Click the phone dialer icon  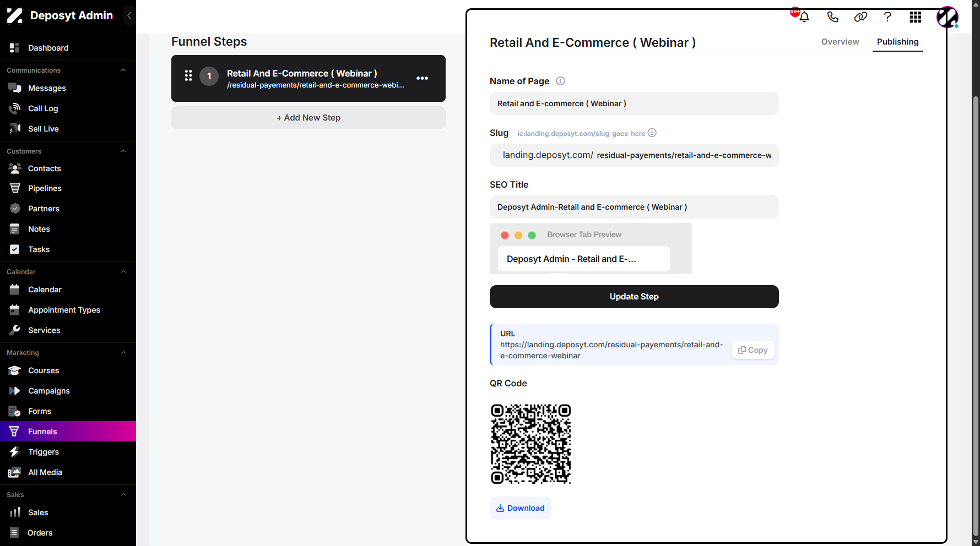click(833, 17)
